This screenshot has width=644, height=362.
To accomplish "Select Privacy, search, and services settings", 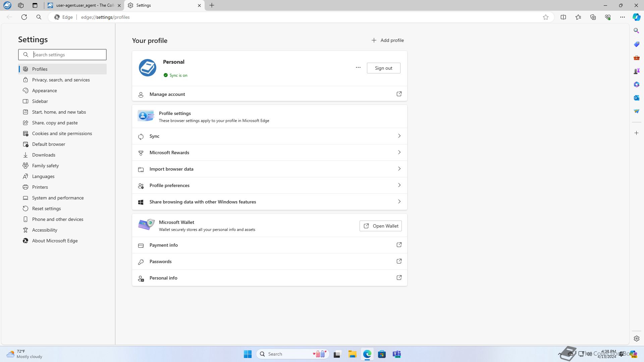I will [x=62, y=80].
